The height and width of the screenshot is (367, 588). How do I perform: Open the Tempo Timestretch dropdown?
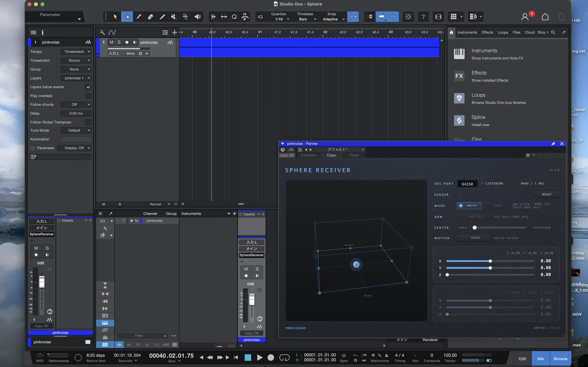(x=76, y=52)
